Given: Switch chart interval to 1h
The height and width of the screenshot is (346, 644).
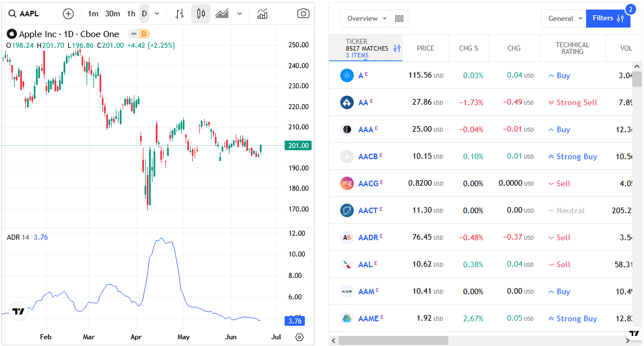Looking at the screenshot, I should [131, 14].
